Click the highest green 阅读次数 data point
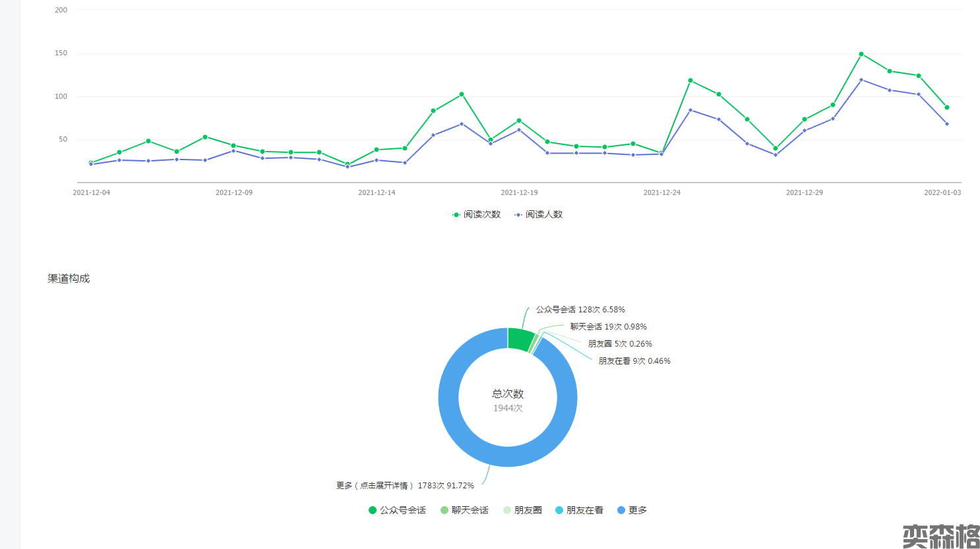 (861, 54)
